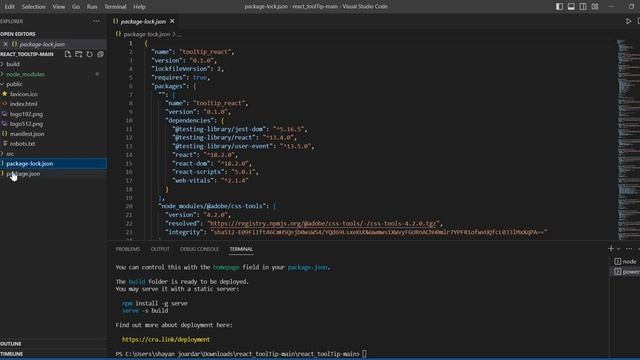Viewport: 640px width, 360px height.
Task: Click New Folder icon in explorer header
Action: click(79, 54)
